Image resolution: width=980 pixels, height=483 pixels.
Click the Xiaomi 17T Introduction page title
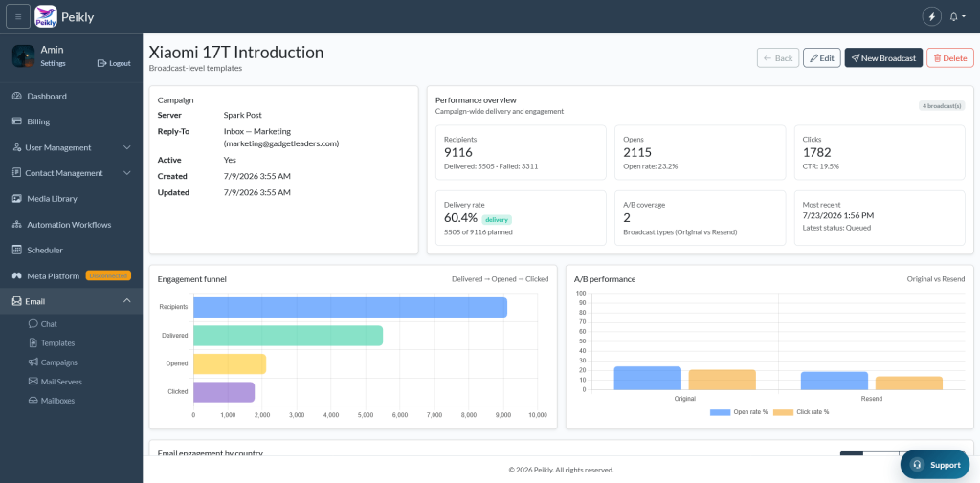coord(236,52)
